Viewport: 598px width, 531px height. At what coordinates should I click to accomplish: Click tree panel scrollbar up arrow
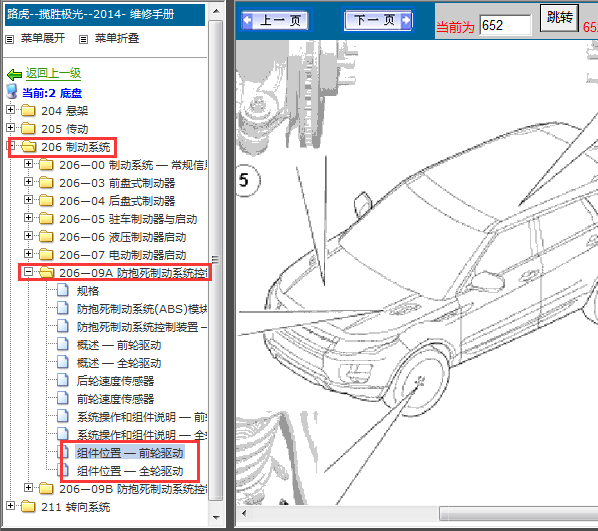(216, 11)
